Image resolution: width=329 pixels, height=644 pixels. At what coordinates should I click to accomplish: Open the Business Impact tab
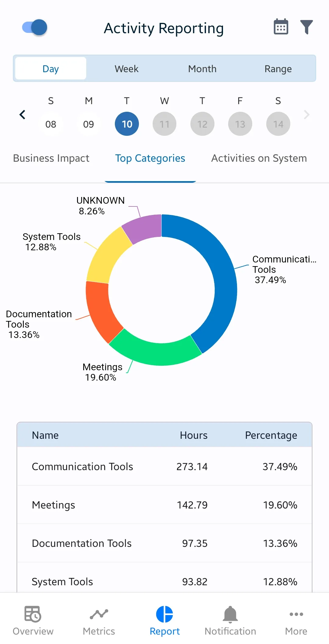click(x=51, y=158)
